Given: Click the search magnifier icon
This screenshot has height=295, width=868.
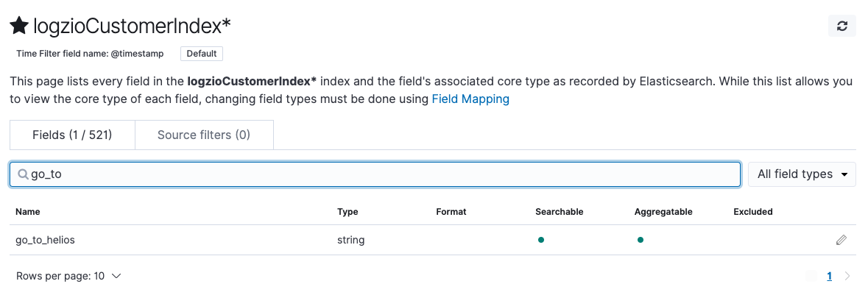Looking at the screenshot, I should (x=23, y=174).
